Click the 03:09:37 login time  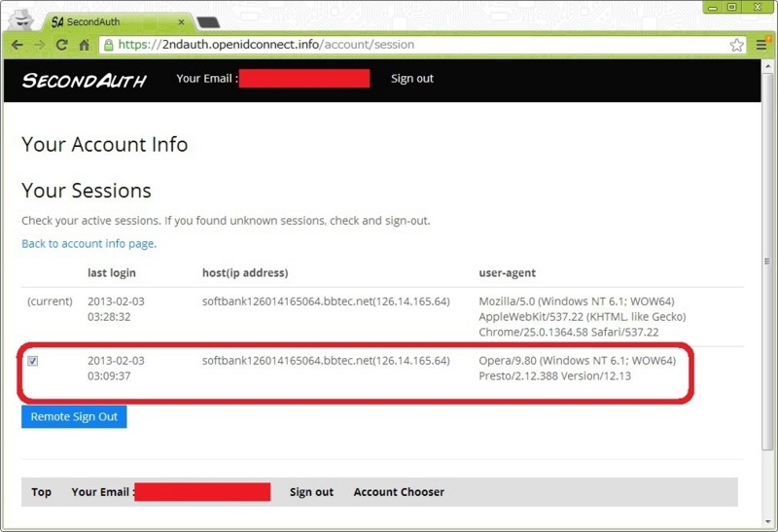[109, 375]
